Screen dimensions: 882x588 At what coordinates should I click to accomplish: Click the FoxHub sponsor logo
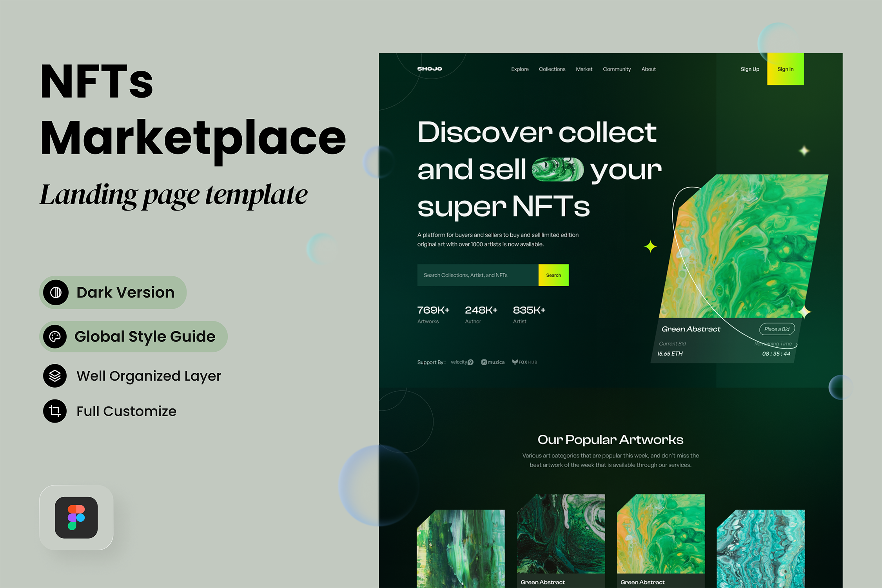(x=524, y=362)
